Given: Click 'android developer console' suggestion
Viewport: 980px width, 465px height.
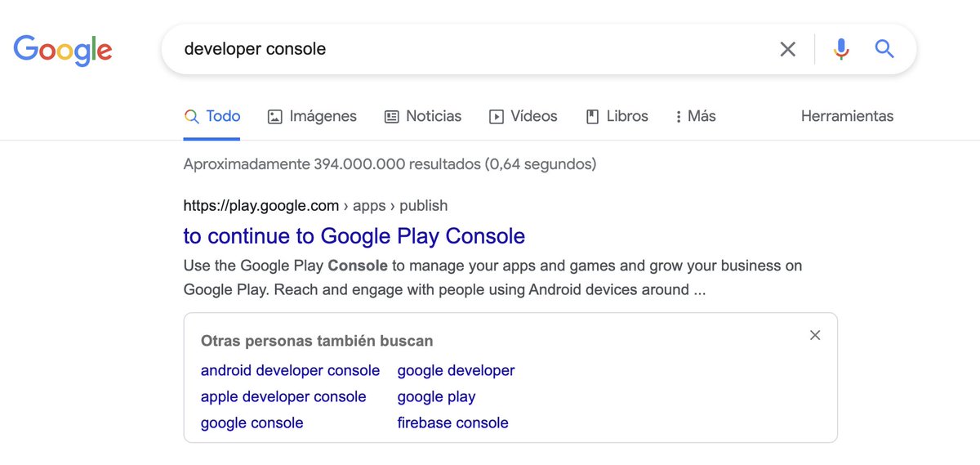Looking at the screenshot, I should 290,370.
